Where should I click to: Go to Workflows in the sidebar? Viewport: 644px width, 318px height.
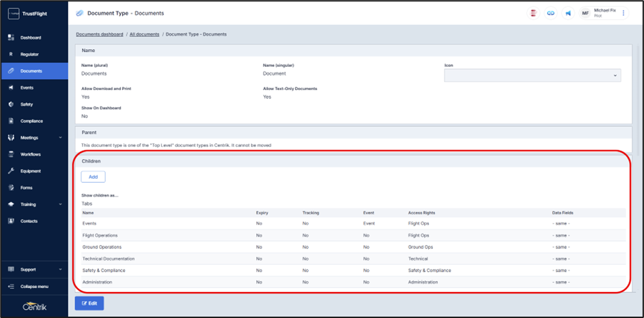(x=31, y=154)
